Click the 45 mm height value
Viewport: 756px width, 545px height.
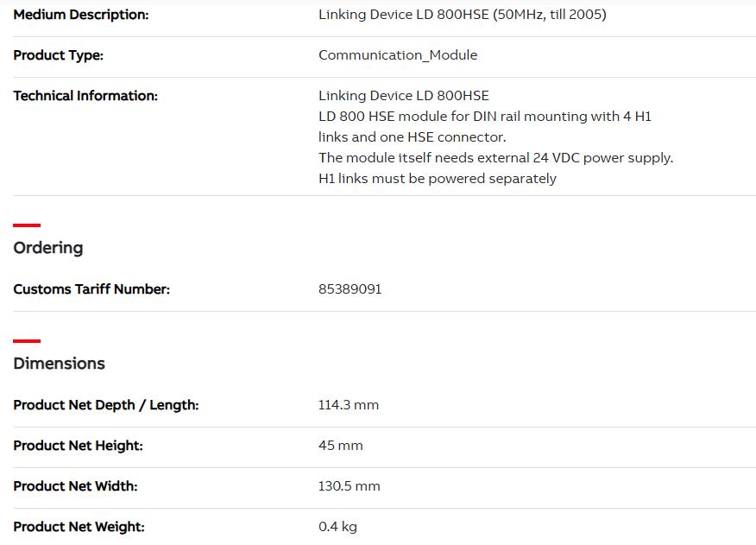tap(340, 446)
